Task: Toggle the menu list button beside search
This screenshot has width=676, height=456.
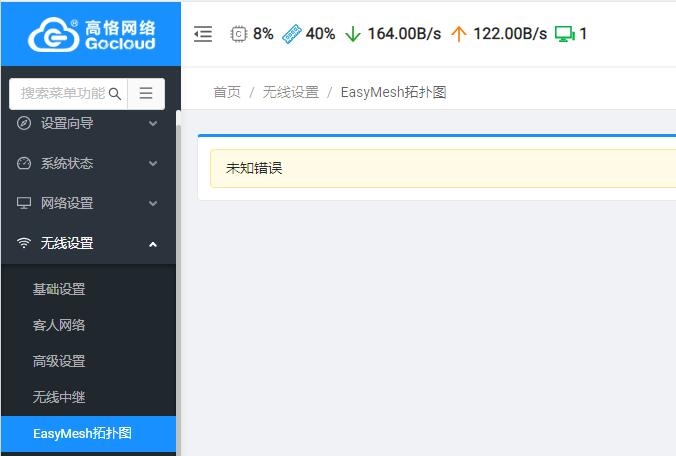Action: tap(146, 94)
